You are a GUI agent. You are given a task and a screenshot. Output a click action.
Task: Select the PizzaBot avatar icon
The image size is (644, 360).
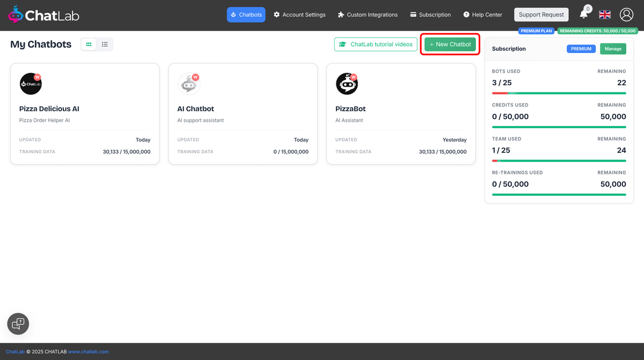(347, 84)
